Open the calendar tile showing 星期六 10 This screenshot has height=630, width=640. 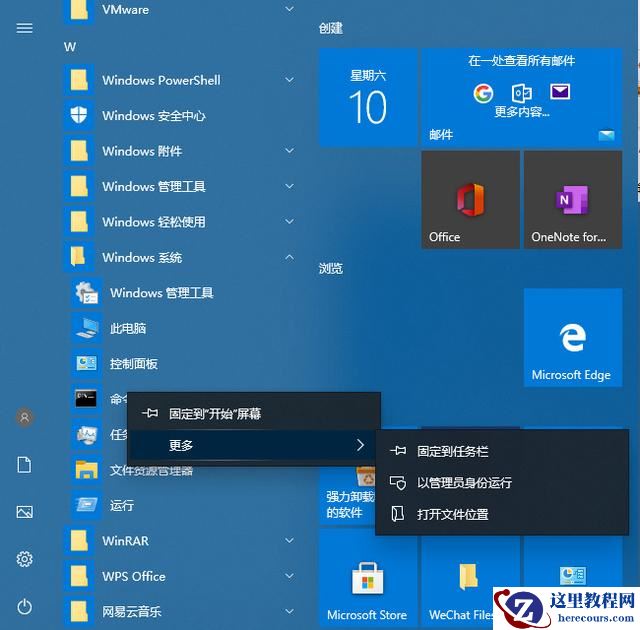368,98
